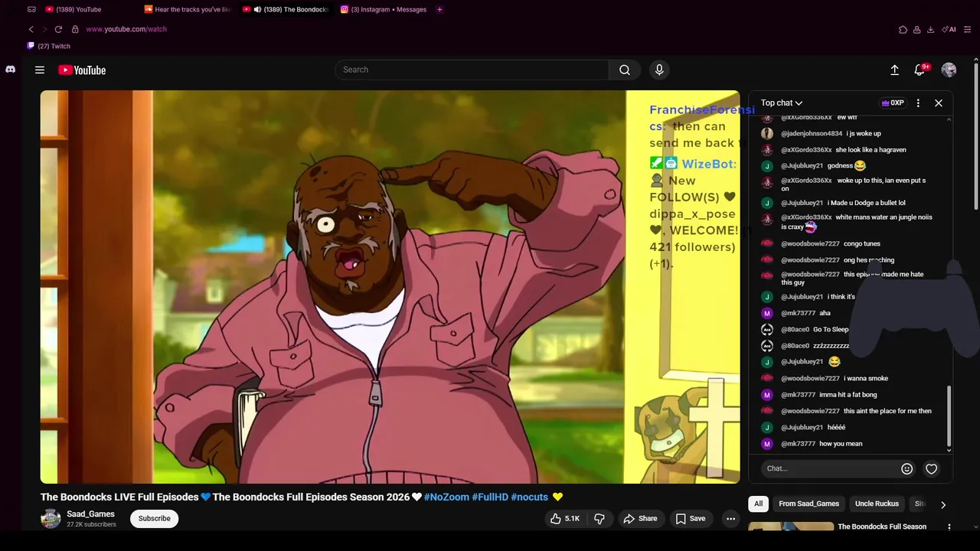Viewport: 980px width, 551px height.
Task: Subscribe to Saad_Games channel
Action: [154, 518]
